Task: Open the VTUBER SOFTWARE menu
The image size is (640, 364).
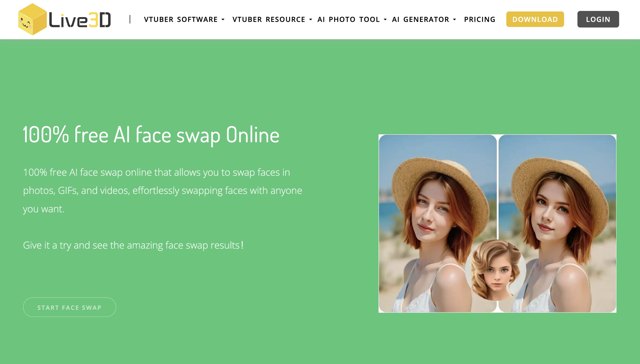Action: (x=181, y=19)
